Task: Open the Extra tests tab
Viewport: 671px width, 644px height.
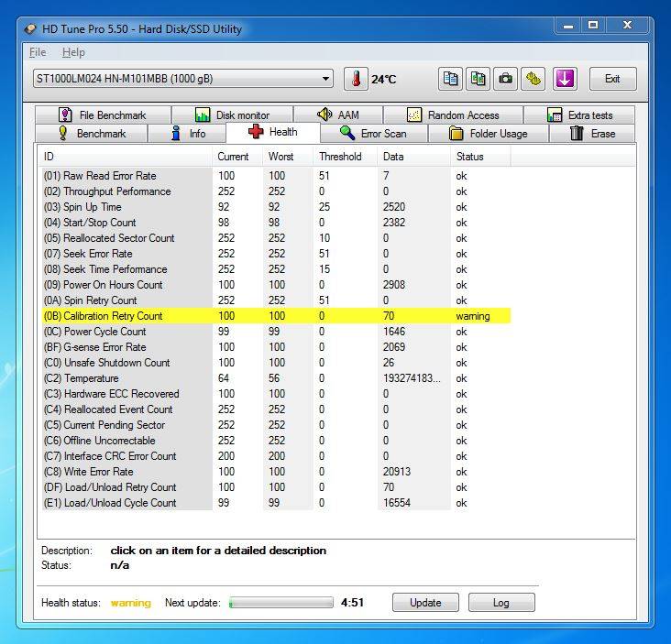Action: [x=579, y=115]
